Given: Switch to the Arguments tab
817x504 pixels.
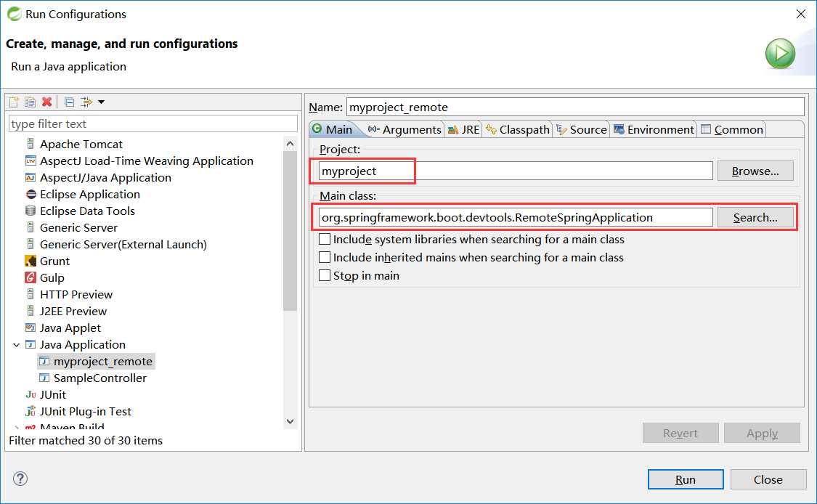Looking at the screenshot, I should click(405, 129).
